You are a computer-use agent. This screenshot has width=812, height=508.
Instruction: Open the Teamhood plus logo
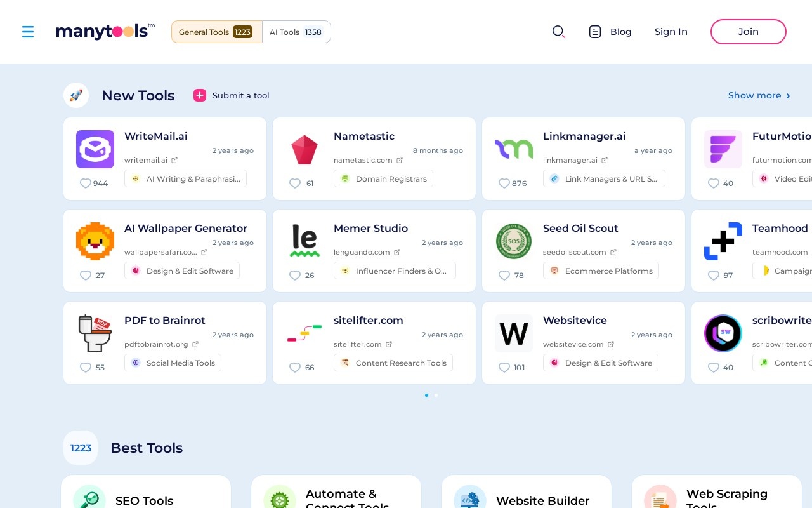723,241
